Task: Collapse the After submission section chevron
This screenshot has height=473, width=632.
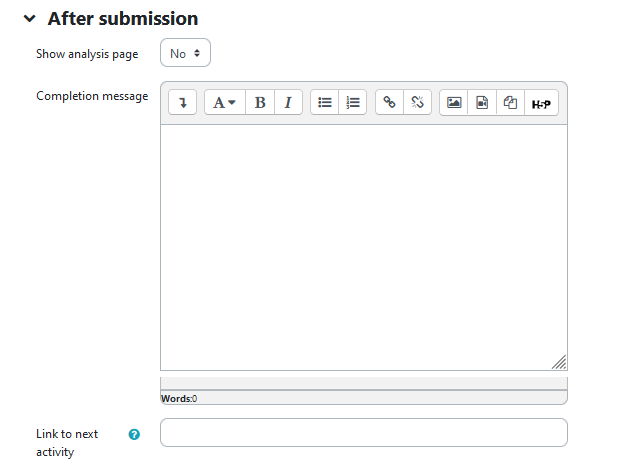Action: click(30, 19)
